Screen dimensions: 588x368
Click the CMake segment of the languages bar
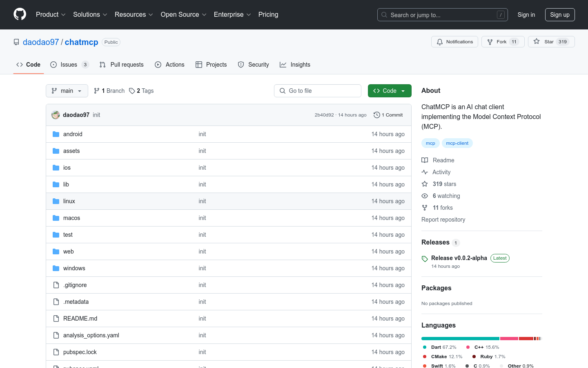(526, 339)
